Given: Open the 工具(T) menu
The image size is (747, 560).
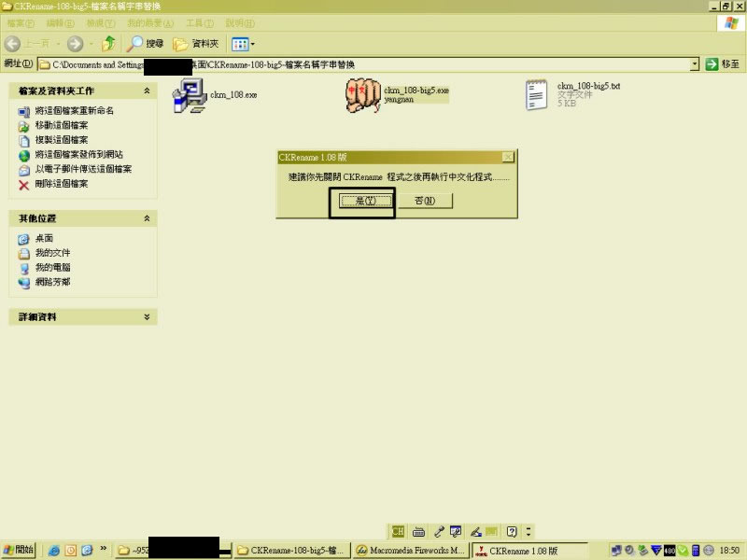Looking at the screenshot, I should [200, 23].
